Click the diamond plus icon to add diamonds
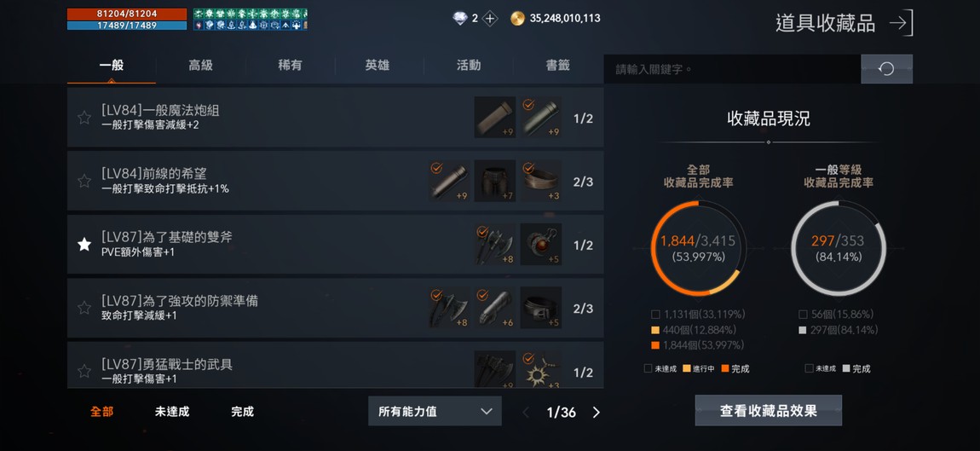The width and height of the screenshot is (980, 451). [490, 19]
